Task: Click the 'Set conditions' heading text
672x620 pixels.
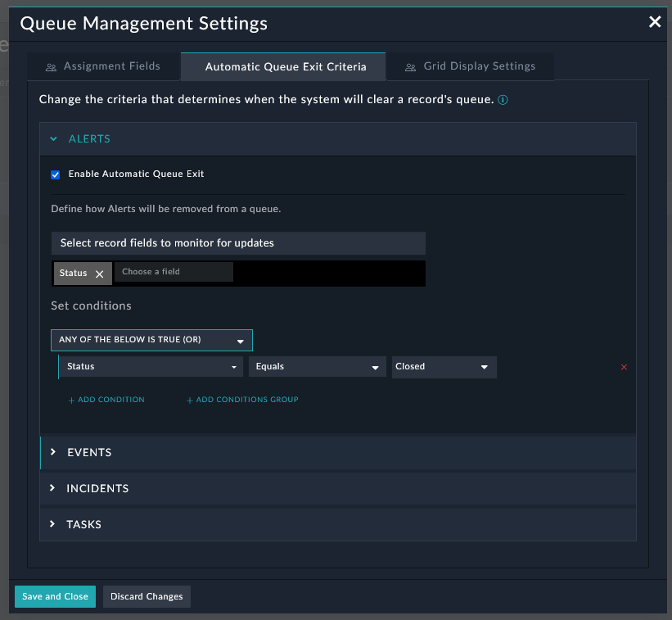Action: pos(92,305)
